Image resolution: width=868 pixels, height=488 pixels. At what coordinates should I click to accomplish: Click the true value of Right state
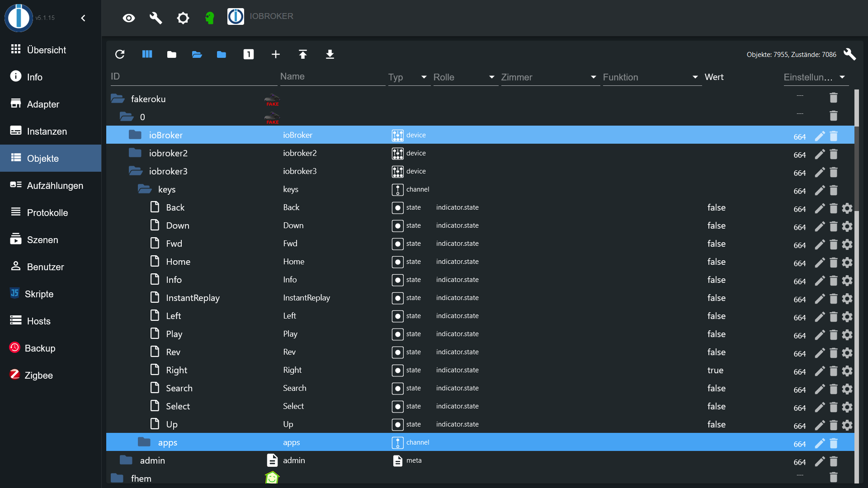715,370
